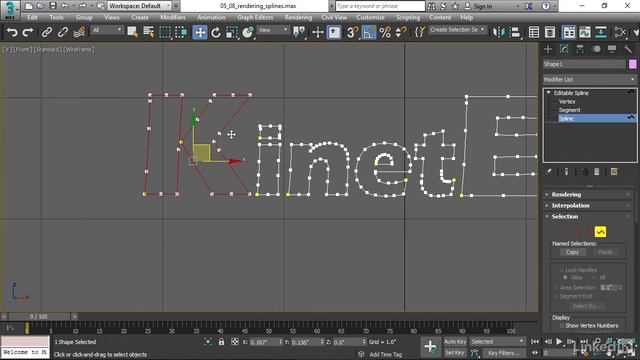Click the Select and Place tool

pos(248,32)
